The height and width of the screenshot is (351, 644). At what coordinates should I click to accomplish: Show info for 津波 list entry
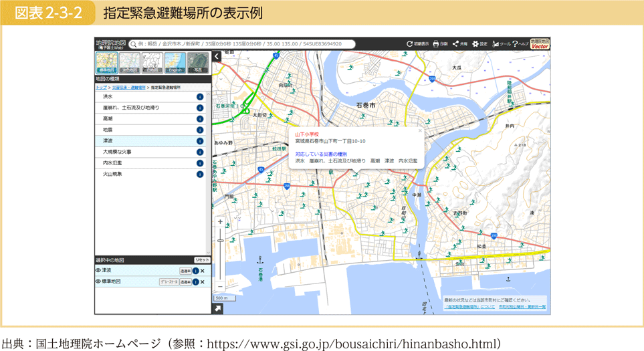click(200, 141)
